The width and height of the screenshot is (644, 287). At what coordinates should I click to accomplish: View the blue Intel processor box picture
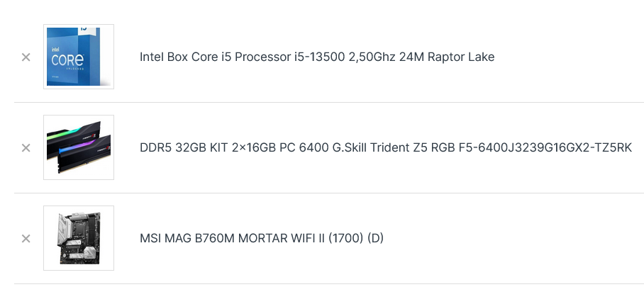[79, 57]
